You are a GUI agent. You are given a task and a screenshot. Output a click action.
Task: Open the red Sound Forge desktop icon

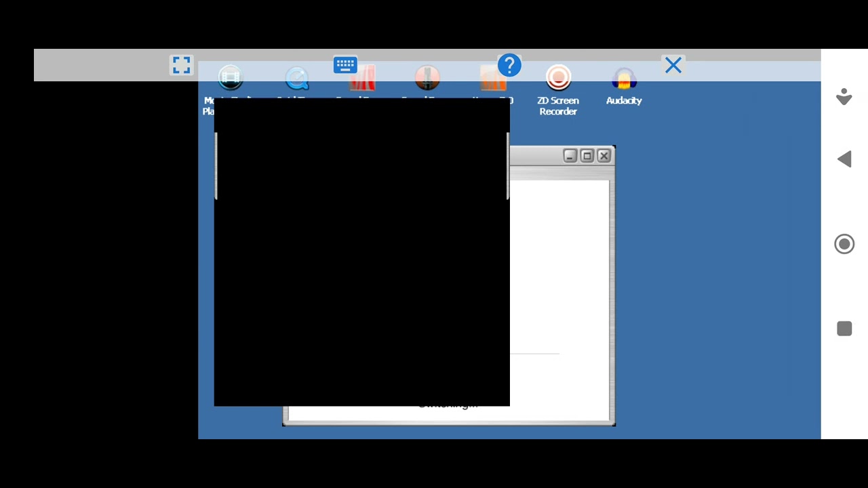(x=363, y=79)
